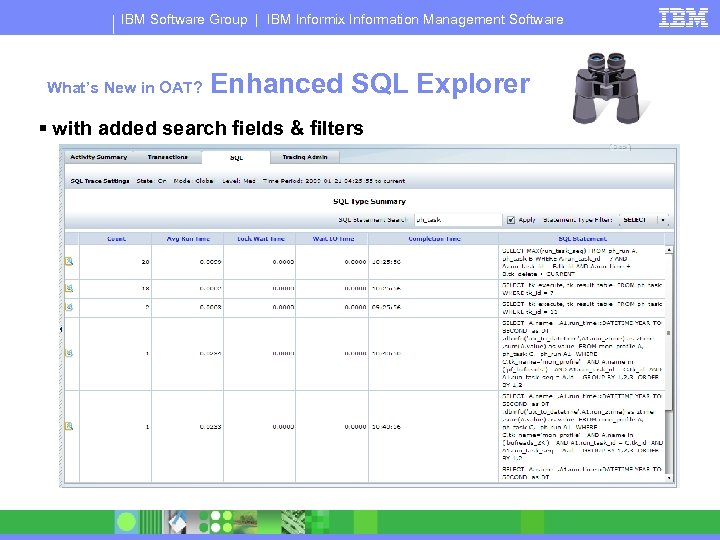Sort by the Count column header
Image resolution: width=720 pixels, height=540 pixels.
pos(116,239)
